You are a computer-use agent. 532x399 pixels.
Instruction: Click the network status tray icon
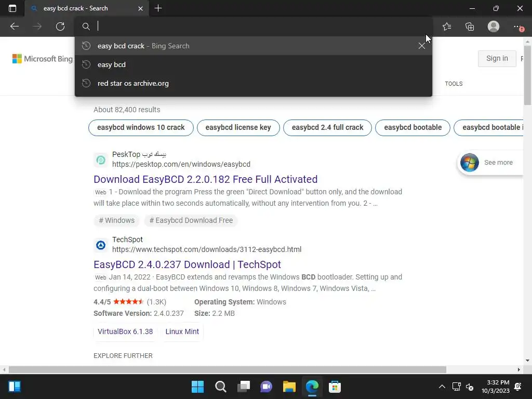tap(457, 387)
